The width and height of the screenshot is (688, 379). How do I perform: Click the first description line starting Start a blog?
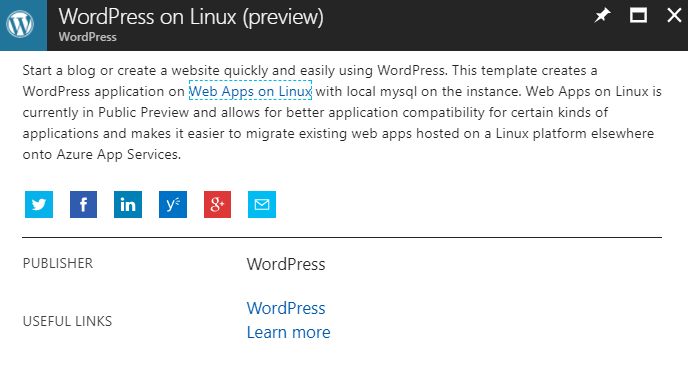tap(310, 71)
